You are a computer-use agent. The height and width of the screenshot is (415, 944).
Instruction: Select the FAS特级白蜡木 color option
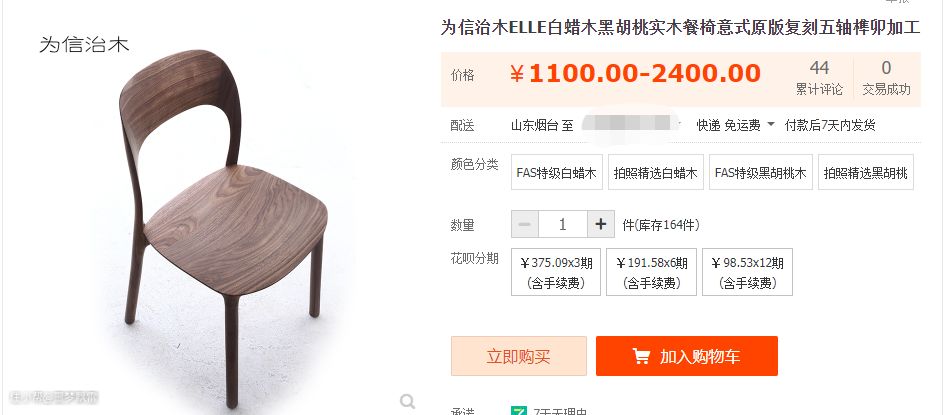(x=557, y=172)
